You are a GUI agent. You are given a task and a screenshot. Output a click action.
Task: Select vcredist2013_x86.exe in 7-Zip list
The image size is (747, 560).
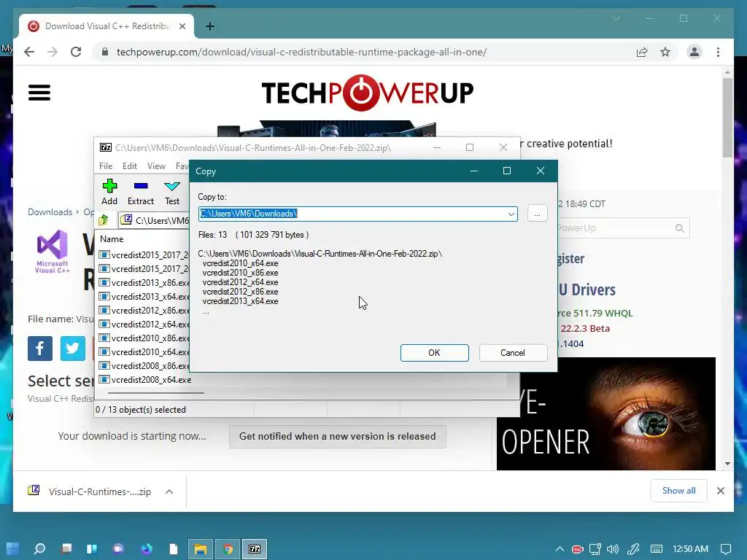pyautogui.click(x=144, y=283)
